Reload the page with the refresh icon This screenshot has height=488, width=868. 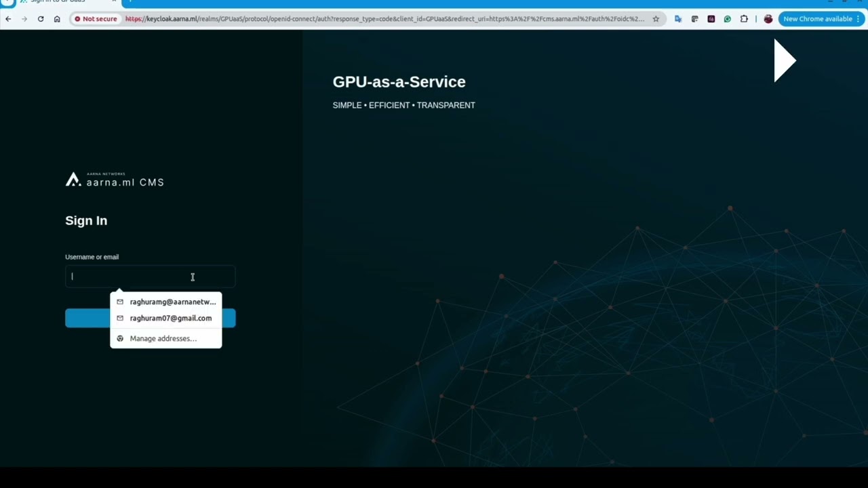tap(41, 19)
